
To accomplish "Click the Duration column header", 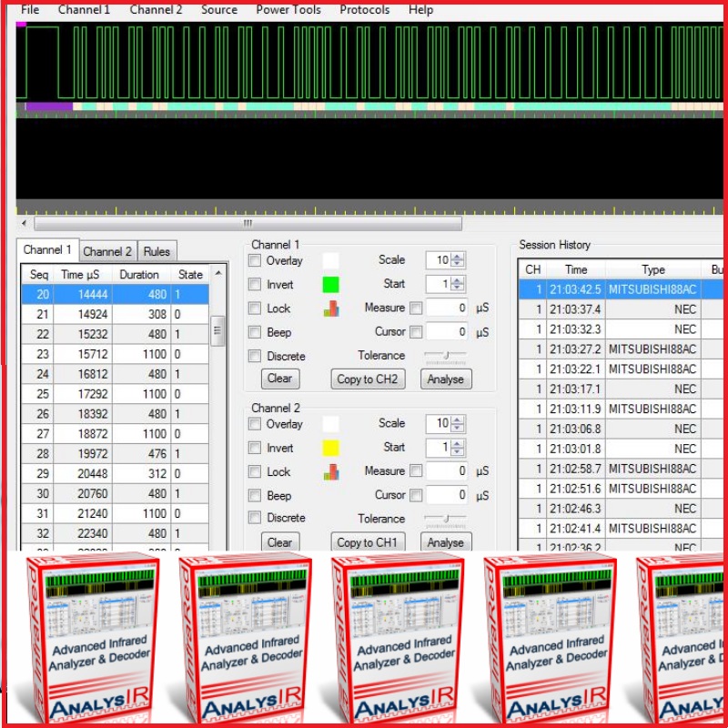I will [x=141, y=275].
